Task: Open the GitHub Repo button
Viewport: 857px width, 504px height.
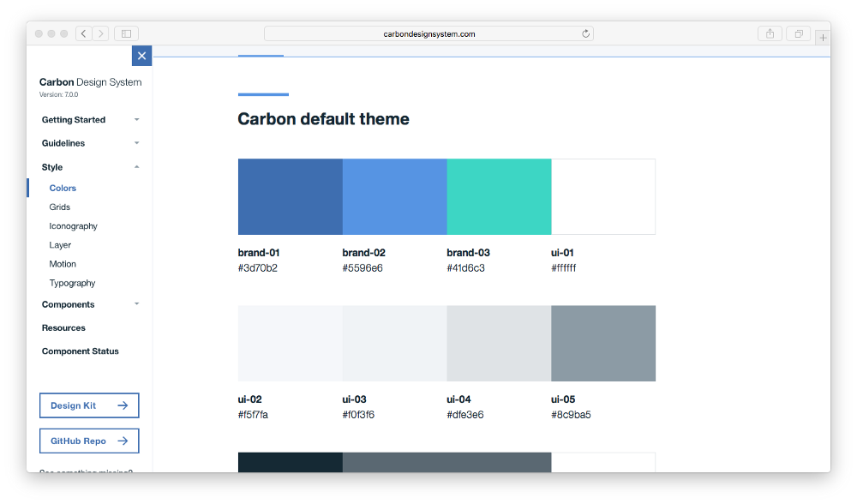Action: click(x=89, y=441)
